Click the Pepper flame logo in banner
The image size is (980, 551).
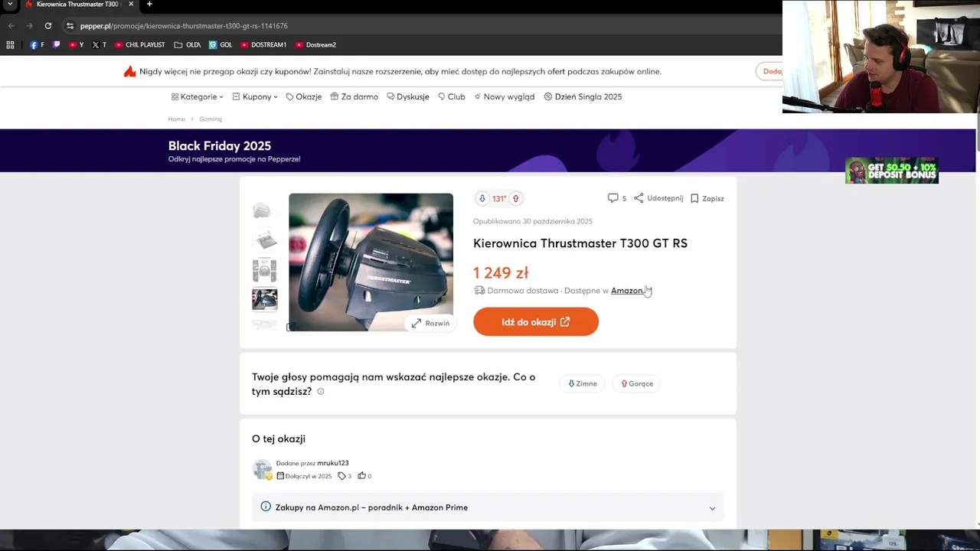(x=129, y=71)
